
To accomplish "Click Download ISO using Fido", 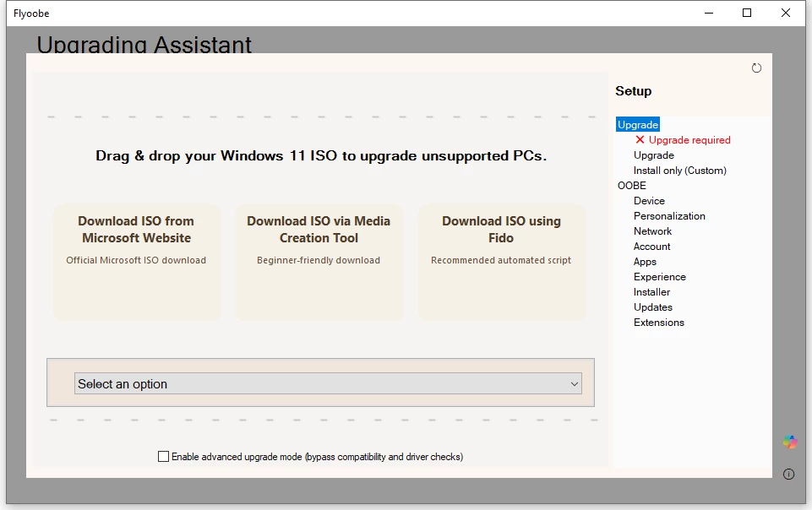I will coord(501,262).
